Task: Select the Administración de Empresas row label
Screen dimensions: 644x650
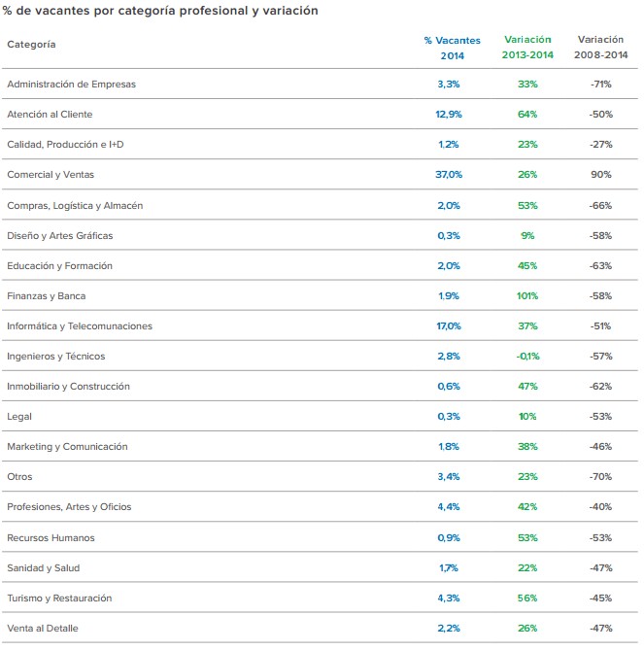Action: click(71, 85)
